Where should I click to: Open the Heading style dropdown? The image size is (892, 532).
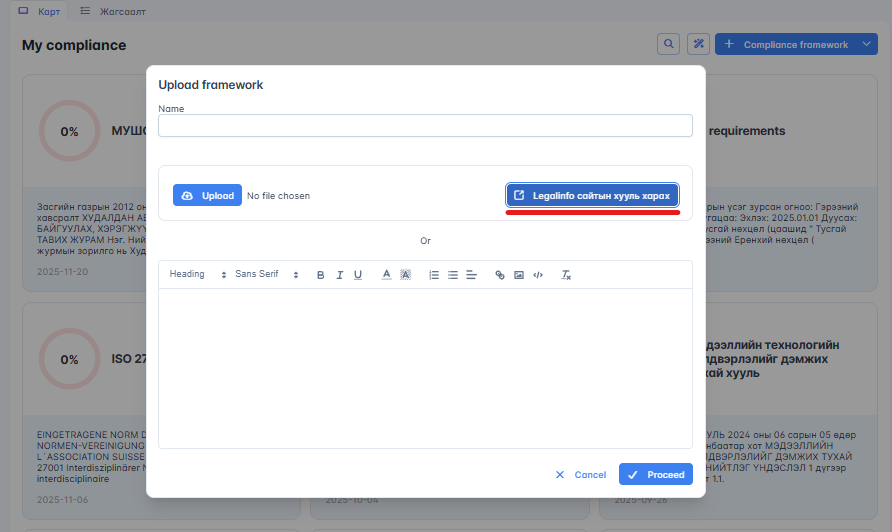pyautogui.click(x=197, y=274)
